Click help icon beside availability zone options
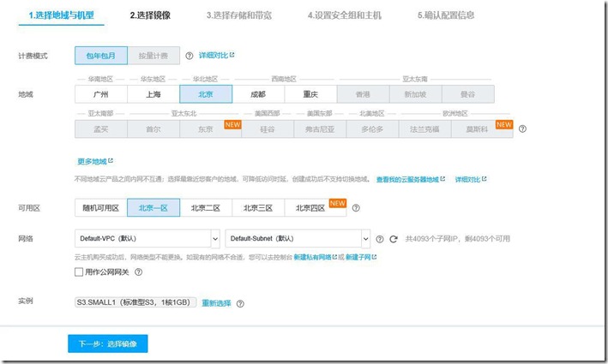Viewport: 608px width, 364px height. pos(356,207)
